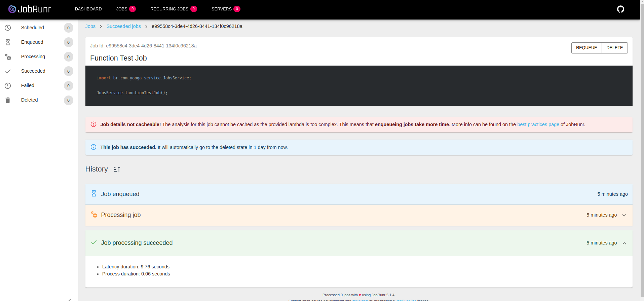The height and width of the screenshot is (301, 644).
Task: Select Succeeded in the sidebar
Action: tap(39, 71)
